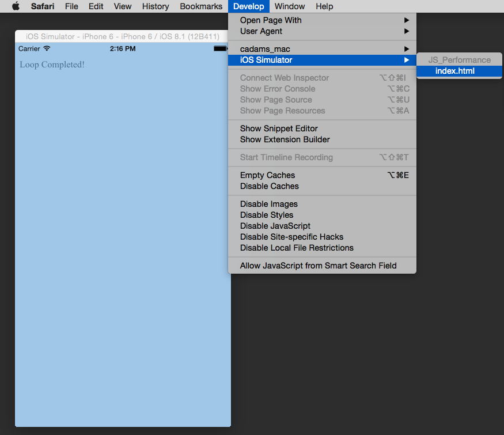
Task: Click the Carrier label in simulator
Action: pos(29,49)
